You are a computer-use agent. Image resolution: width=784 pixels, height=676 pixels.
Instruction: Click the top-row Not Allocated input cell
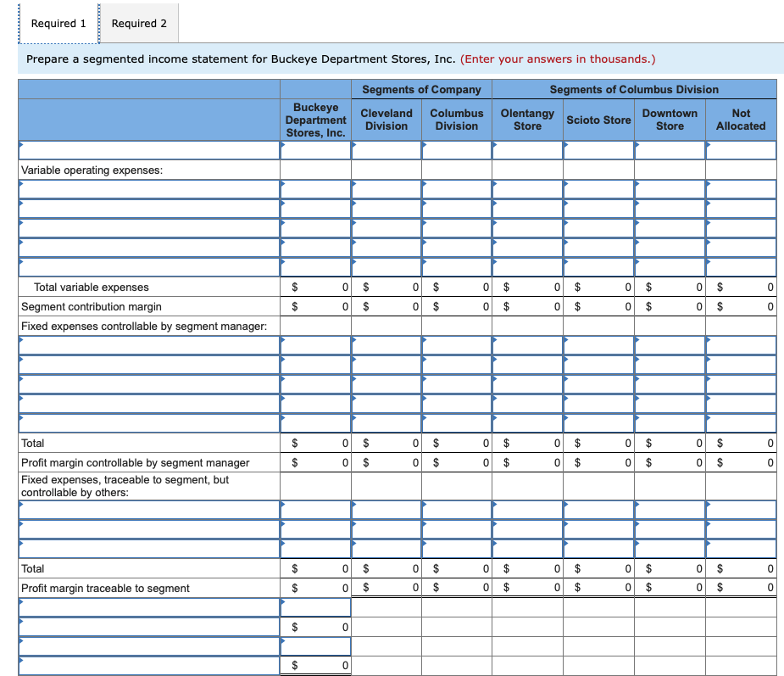[x=741, y=150]
